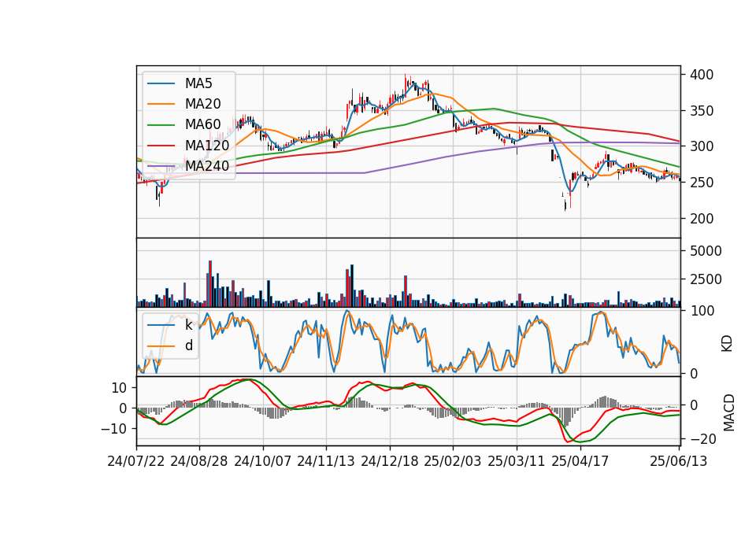Select the k legend entry
Screen dimensions: 756x543
click(x=188, y=325)
